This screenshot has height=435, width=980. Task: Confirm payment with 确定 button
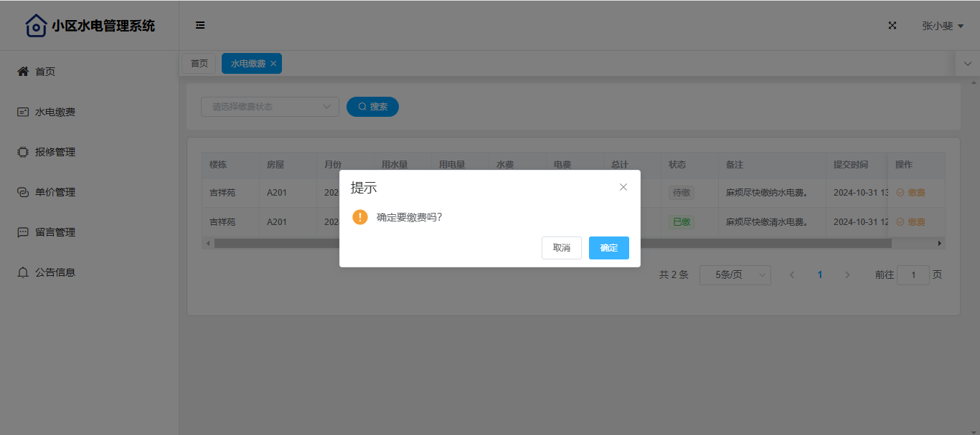pos(609,248)
